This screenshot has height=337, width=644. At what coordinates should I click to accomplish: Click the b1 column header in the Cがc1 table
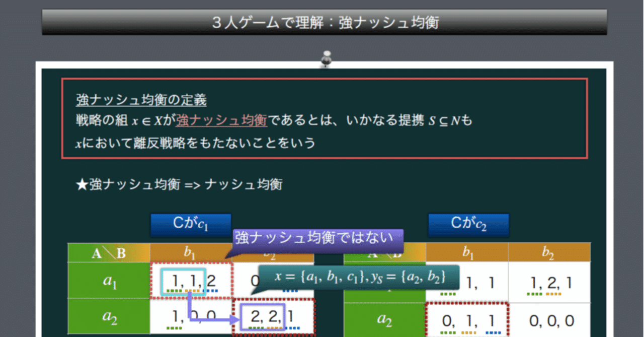[x=191, y=252]
